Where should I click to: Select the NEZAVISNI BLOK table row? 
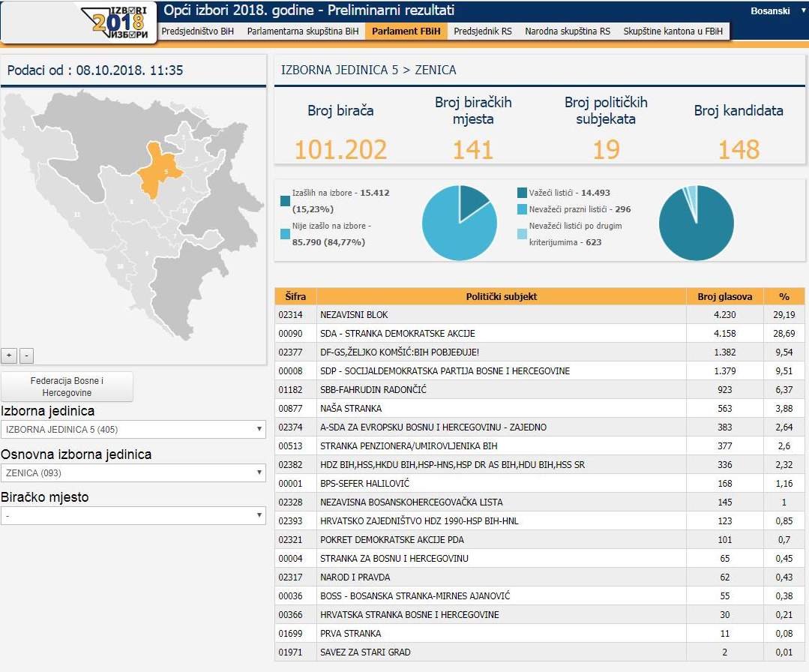click(x=501, y=315)
